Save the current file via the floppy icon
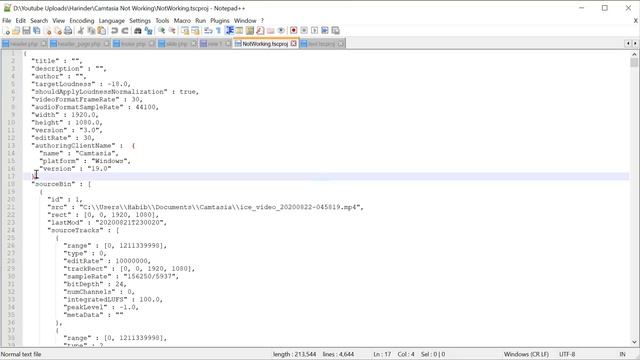640x360 pixels. [x=26, y=31]
